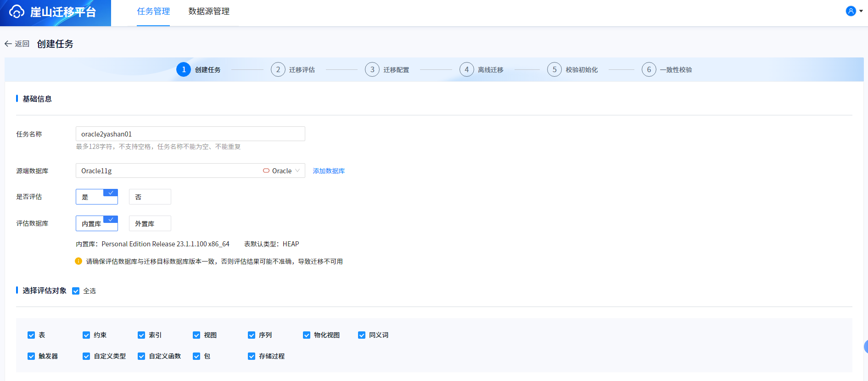The height and width of the screenshot is (381, 868).
Task: Select step 2 circle 迁移评估
Action: (x=278, y=69)
